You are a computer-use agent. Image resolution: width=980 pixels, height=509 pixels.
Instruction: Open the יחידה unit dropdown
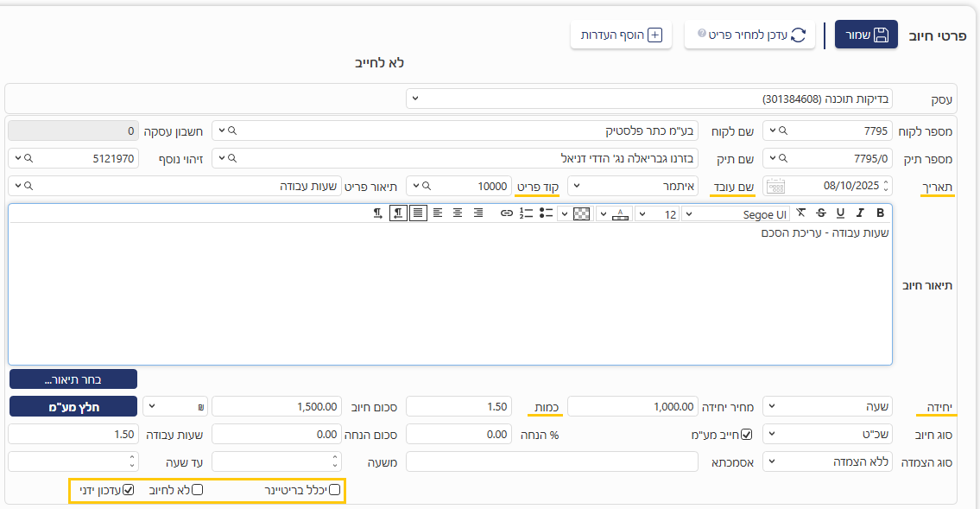point(827,407)
